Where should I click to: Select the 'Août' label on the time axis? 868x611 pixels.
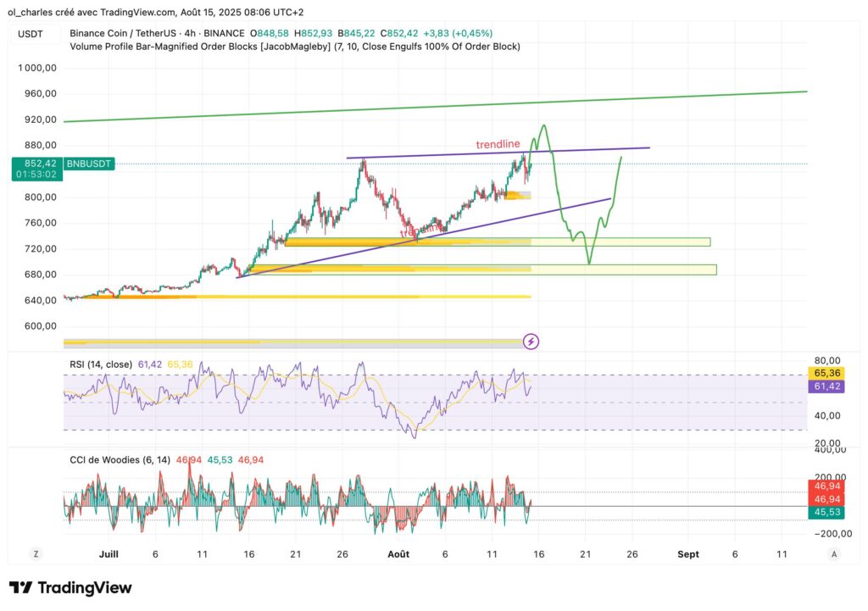[x=398, y=554]
